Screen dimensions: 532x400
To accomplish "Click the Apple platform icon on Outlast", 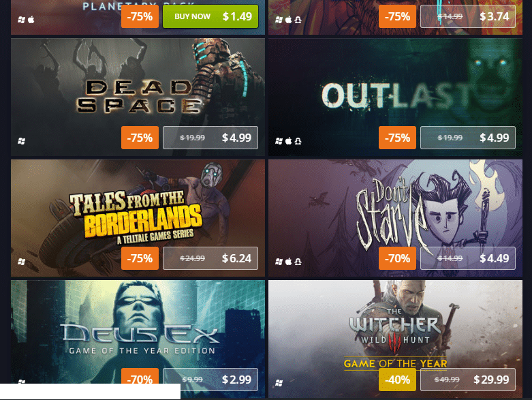I will [x=288, y=141].
